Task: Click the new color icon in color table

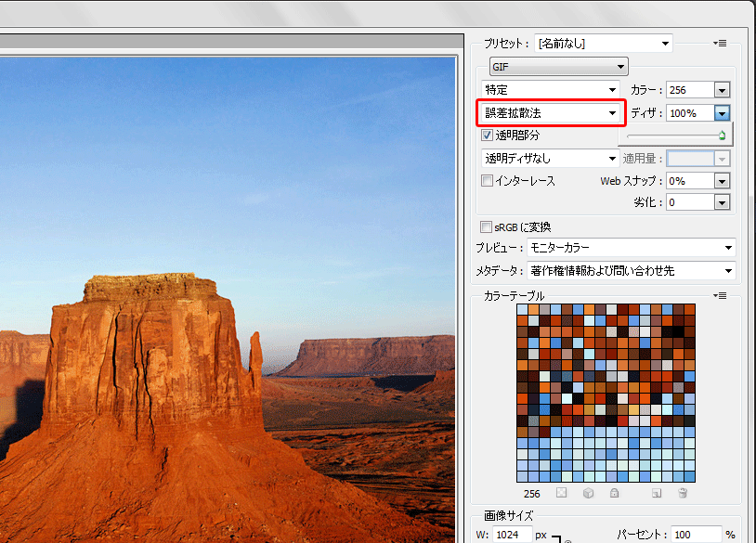Action: (x=657, y=493)
